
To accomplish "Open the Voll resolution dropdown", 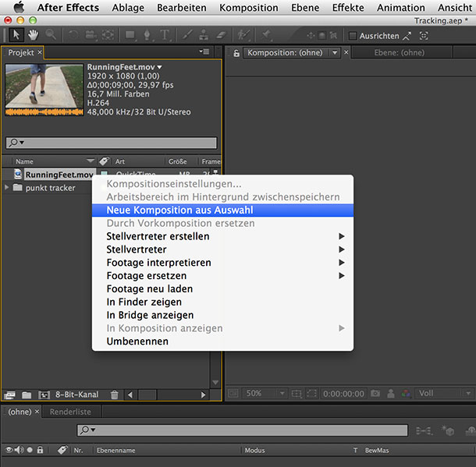I will 468,394.
